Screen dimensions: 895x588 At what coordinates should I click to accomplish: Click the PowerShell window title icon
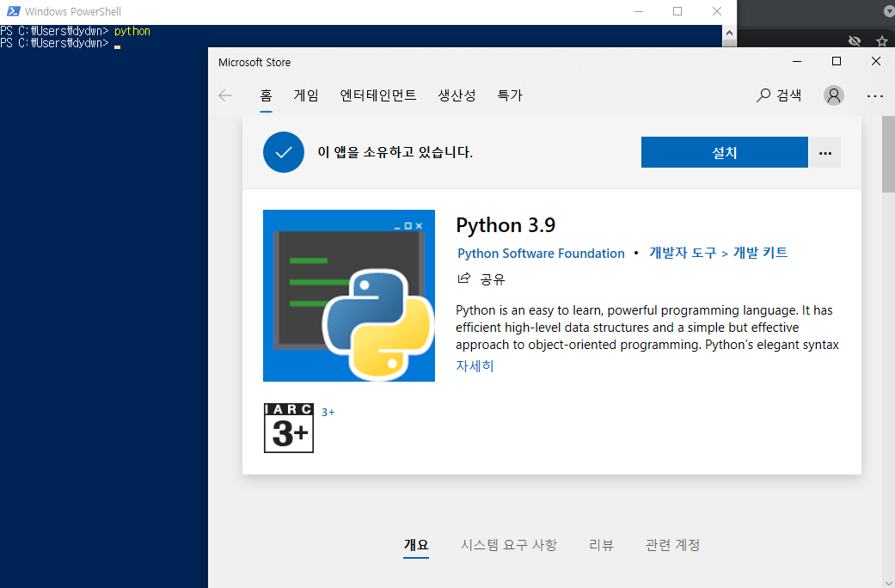(x=13, y=11)
